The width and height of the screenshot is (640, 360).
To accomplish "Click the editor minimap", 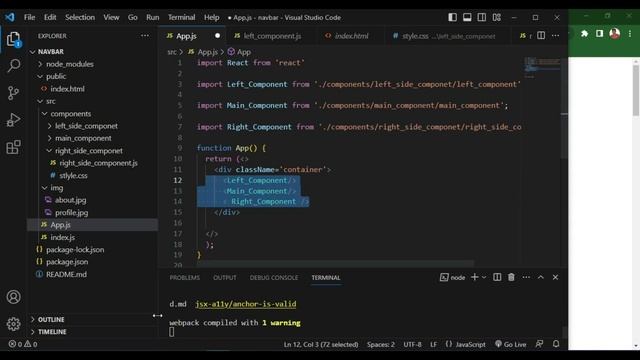I will [x=542, y=68].
